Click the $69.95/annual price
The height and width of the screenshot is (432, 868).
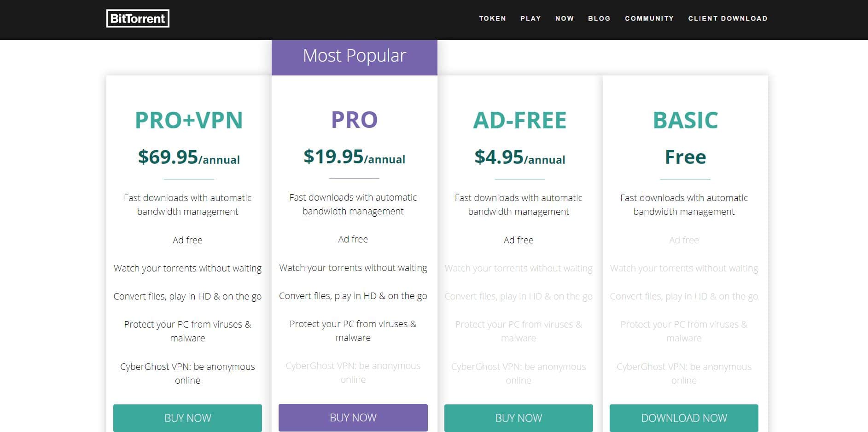(x=189, y=157)
